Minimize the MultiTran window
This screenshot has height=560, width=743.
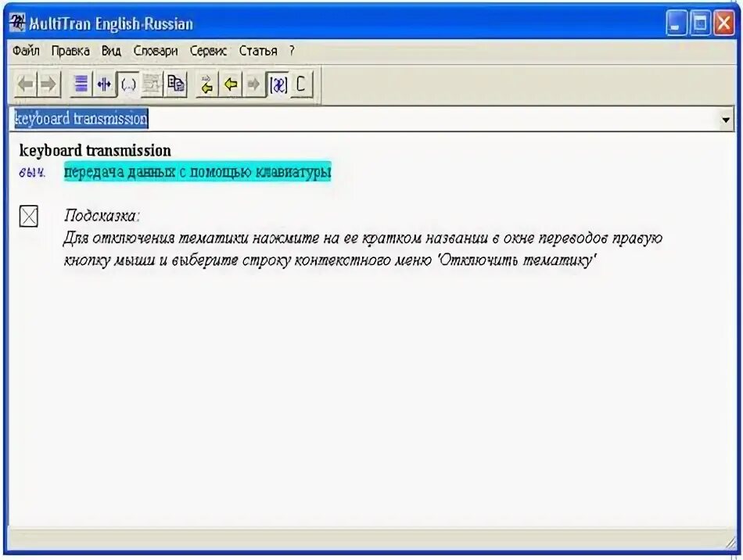pyautogui.click(x=677, y=23)
